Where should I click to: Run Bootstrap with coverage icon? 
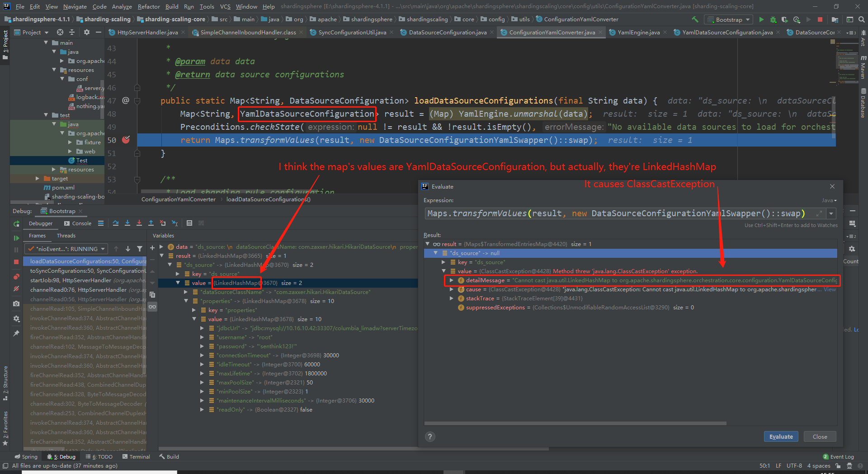point(784,19)
